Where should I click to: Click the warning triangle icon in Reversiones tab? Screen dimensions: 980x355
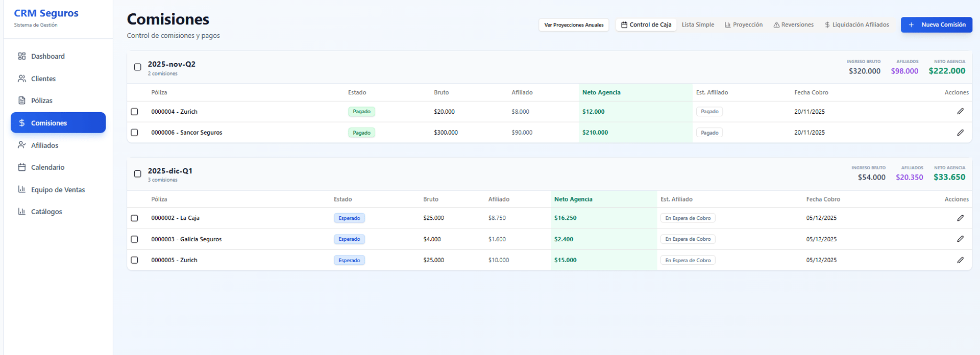coord(776,24)
